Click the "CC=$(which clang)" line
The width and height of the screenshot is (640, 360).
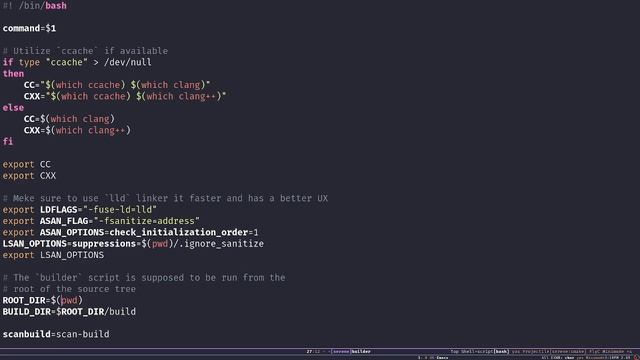tap(69, 119)
